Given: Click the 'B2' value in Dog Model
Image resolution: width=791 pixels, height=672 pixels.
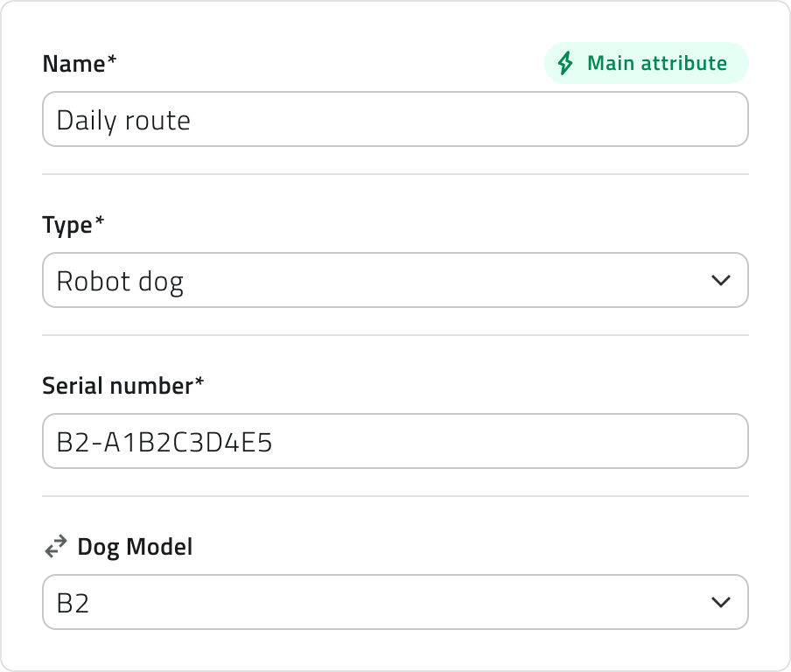Looking at the screenshot, I should 73,603.
